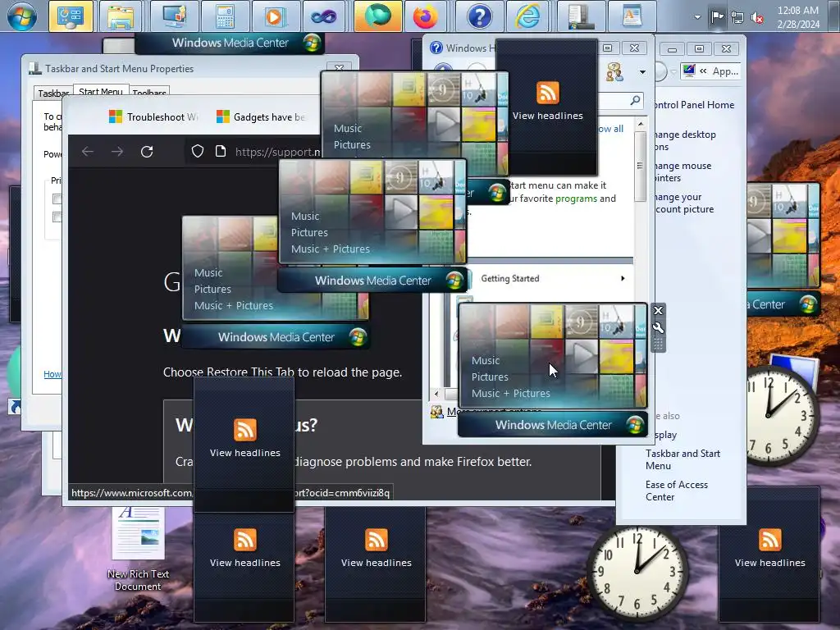This screenshot has width=840, height=630.
Task: Launch Calculator from the taskbar
Action: point(225,16)
